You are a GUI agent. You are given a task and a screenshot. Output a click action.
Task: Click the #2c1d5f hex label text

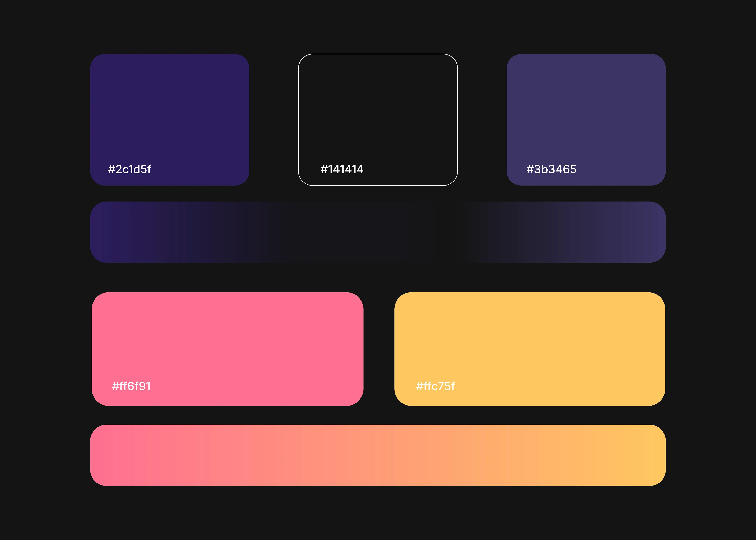point(130,169)
